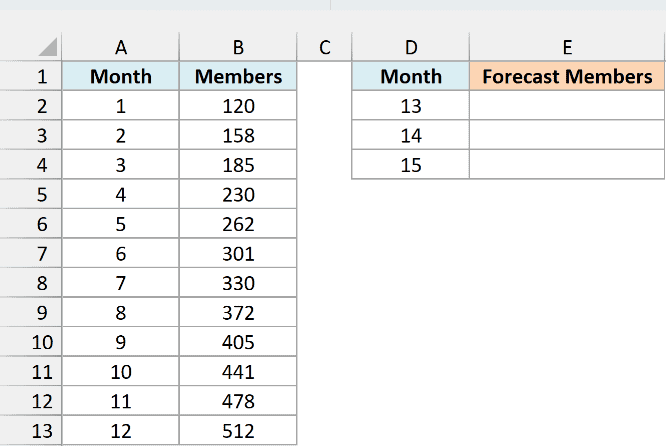
Task: Select column E header
Action: 567,47
